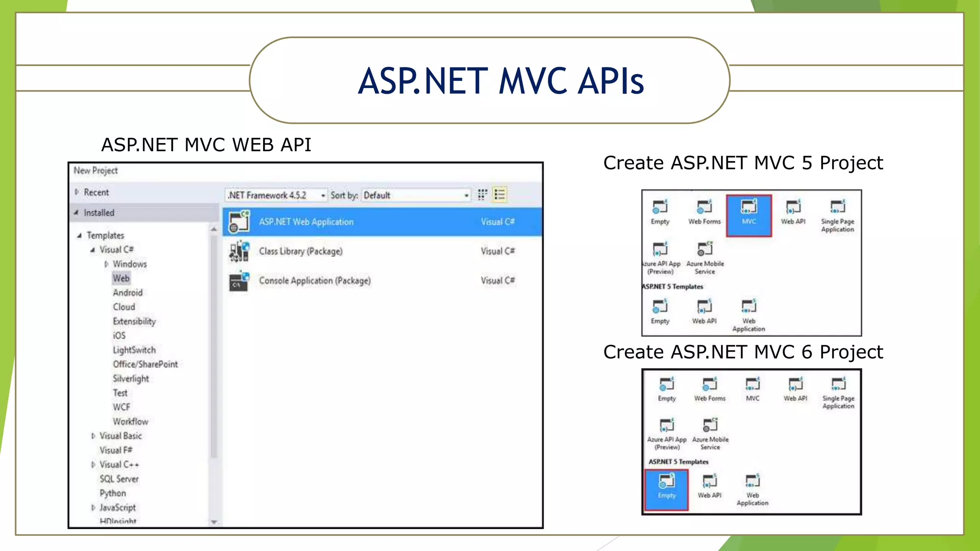Screen dimensions: 980x551
Task: Pick Single Page Application in MVC 5 panel
Action: [837, 216]
